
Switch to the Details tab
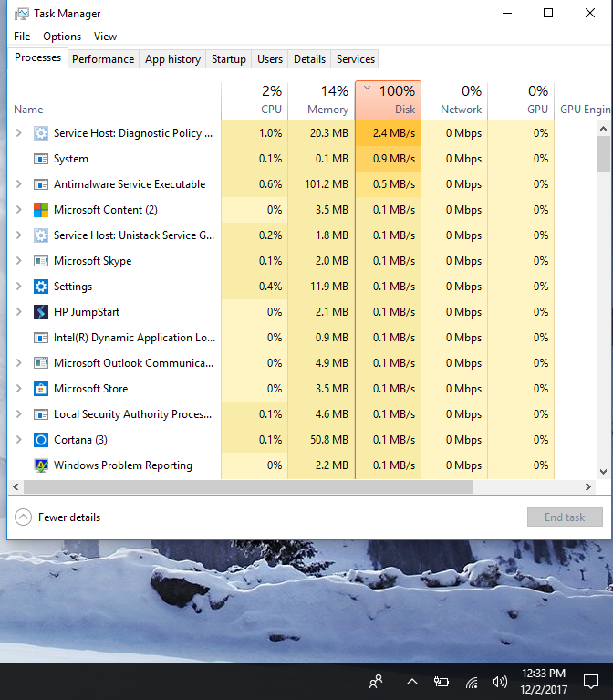[309, 59]
